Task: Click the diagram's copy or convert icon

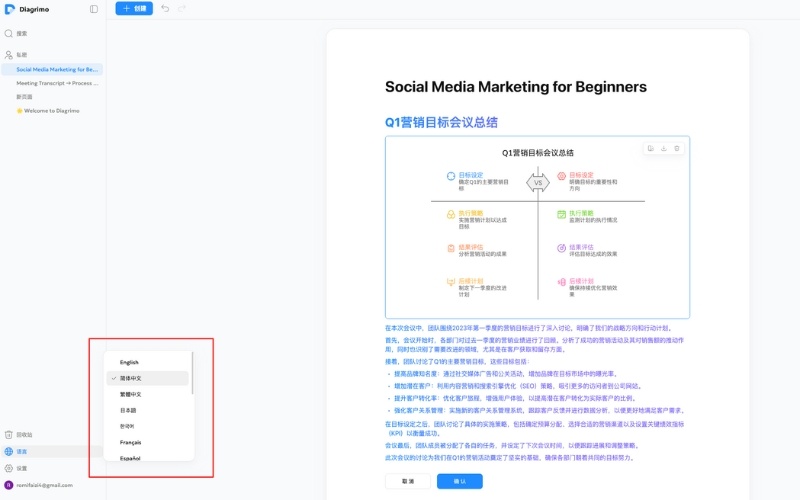Action: (x=651, y=148)
